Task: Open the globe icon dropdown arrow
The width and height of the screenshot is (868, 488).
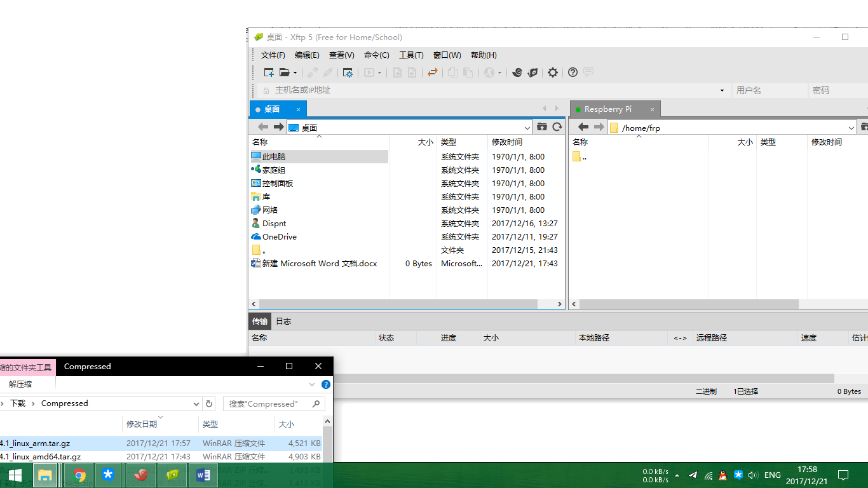Action: coord(499,73)
